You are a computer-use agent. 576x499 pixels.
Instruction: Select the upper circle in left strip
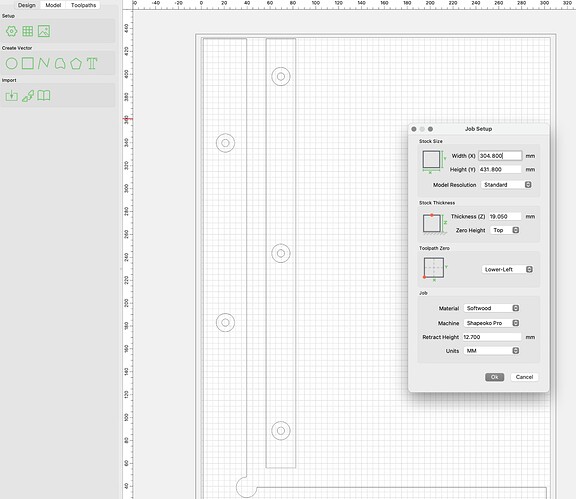[226, 143]
